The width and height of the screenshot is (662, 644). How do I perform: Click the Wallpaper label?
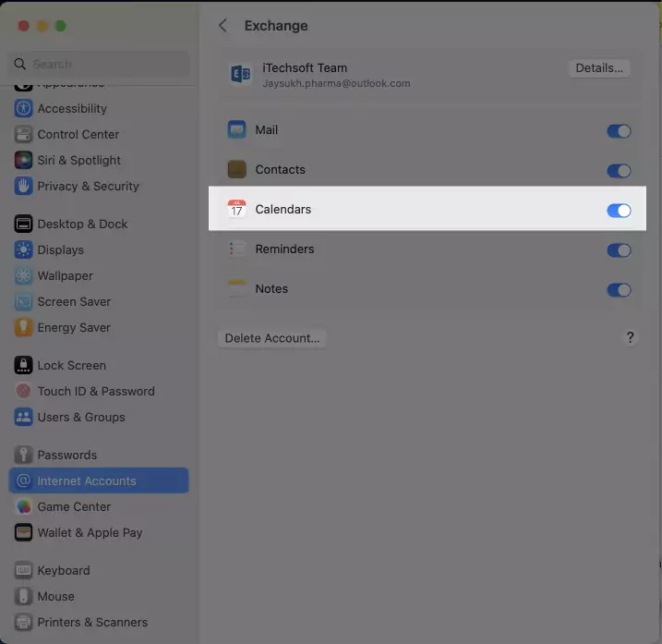coord(66,276)
